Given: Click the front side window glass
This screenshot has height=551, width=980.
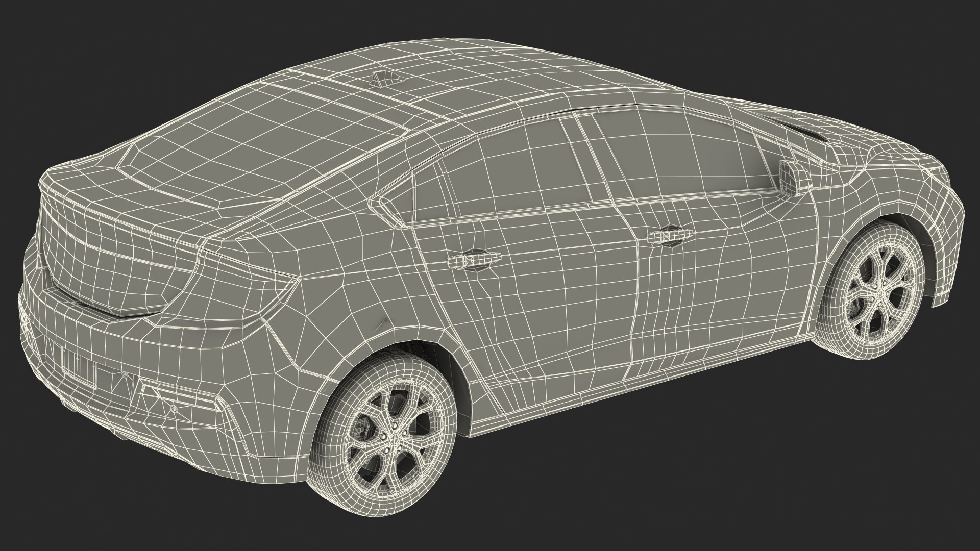Looking at the screenshot, I should click(684, 154).
